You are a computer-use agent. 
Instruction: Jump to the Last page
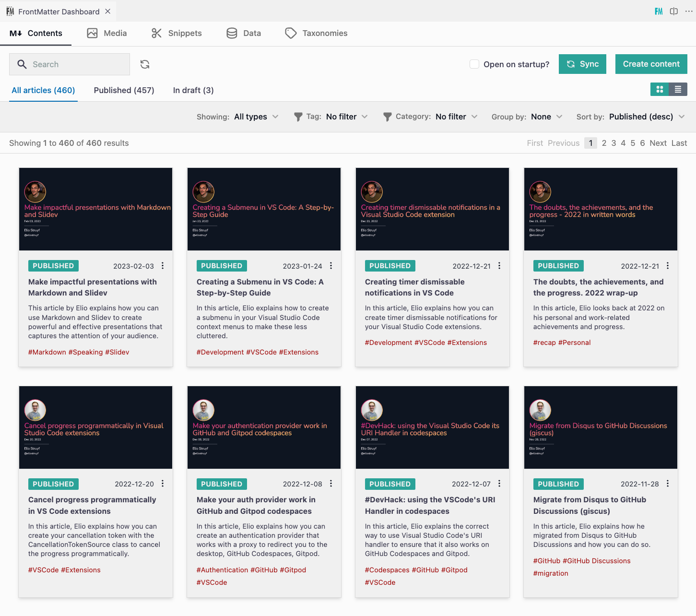click(x=679, y=143)
